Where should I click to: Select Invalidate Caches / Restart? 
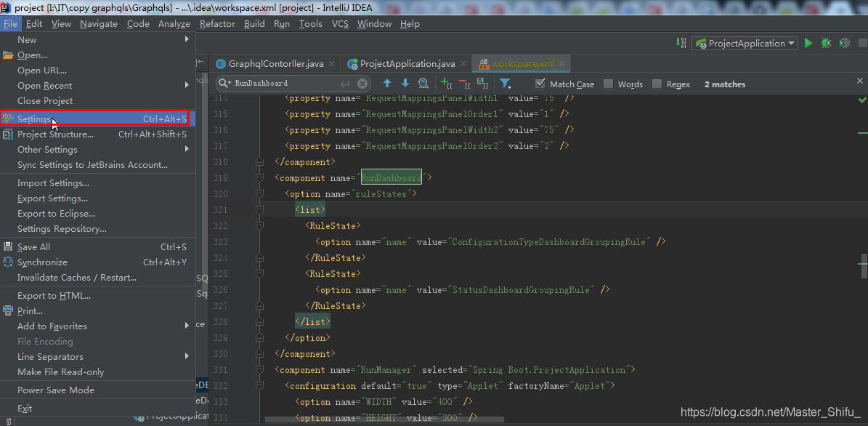[97, 278]
